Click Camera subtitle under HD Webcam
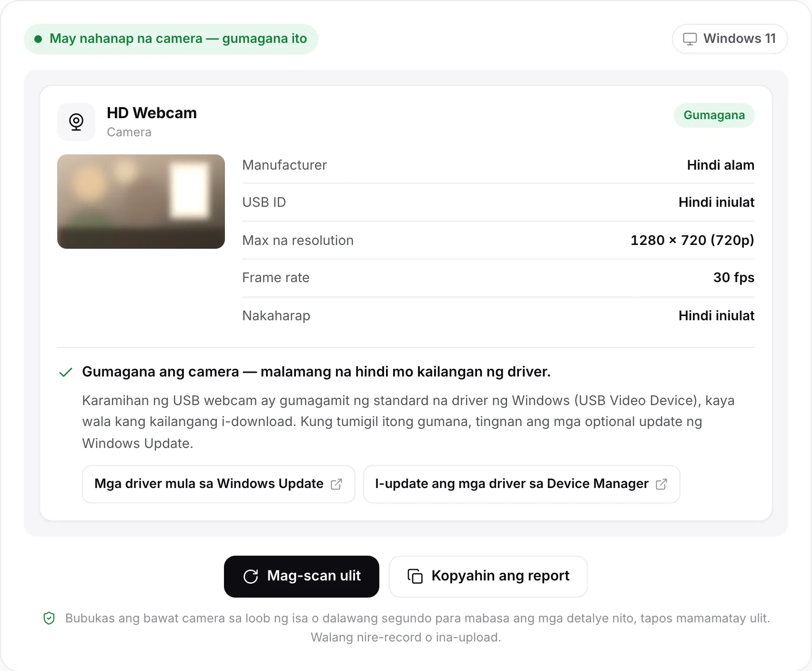This screenshot has width=812, height=671. point(129,132)
